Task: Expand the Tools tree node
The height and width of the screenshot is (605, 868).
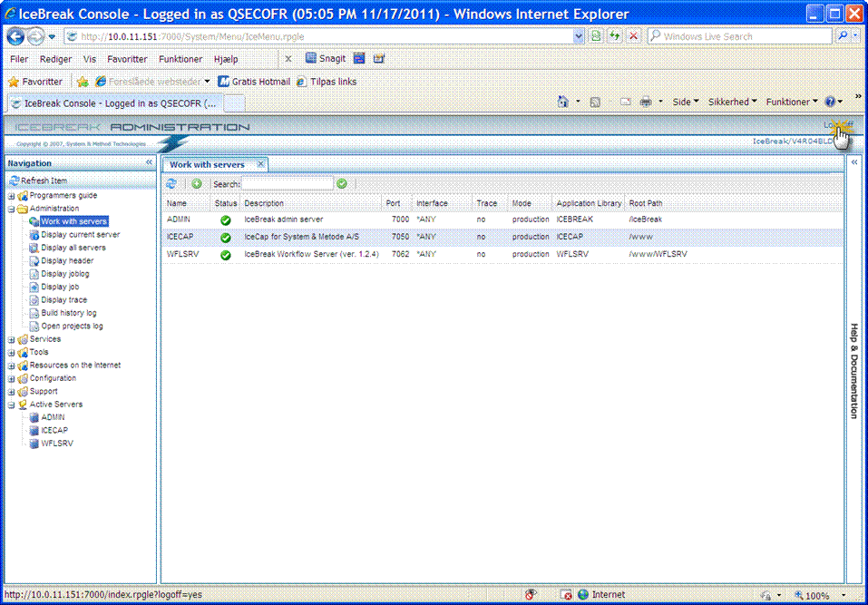Action: pos(11,353)
